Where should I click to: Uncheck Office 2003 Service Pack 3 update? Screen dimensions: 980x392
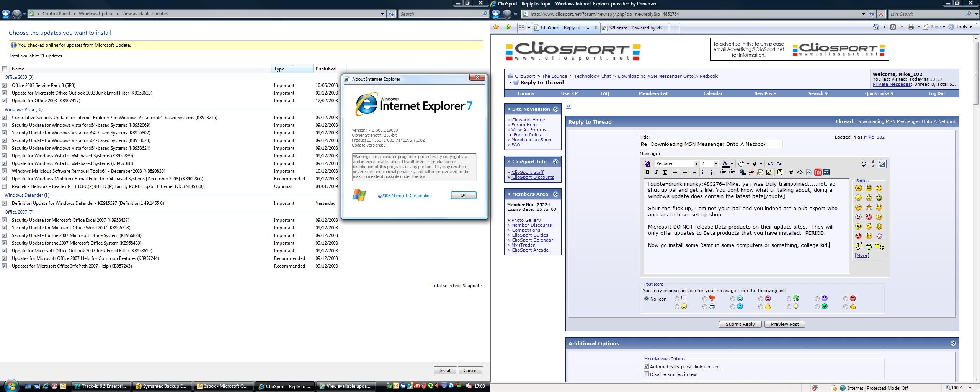[x=4, y=85]
